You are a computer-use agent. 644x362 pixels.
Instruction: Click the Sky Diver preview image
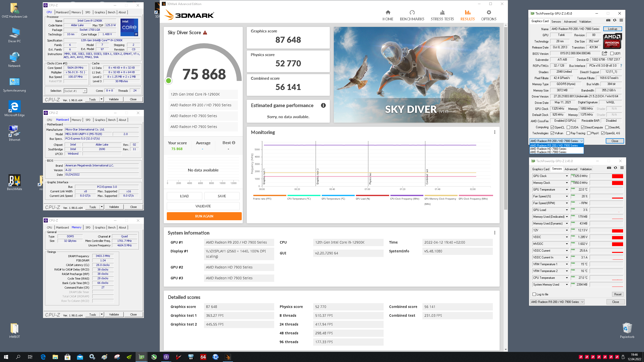(416, 75)
